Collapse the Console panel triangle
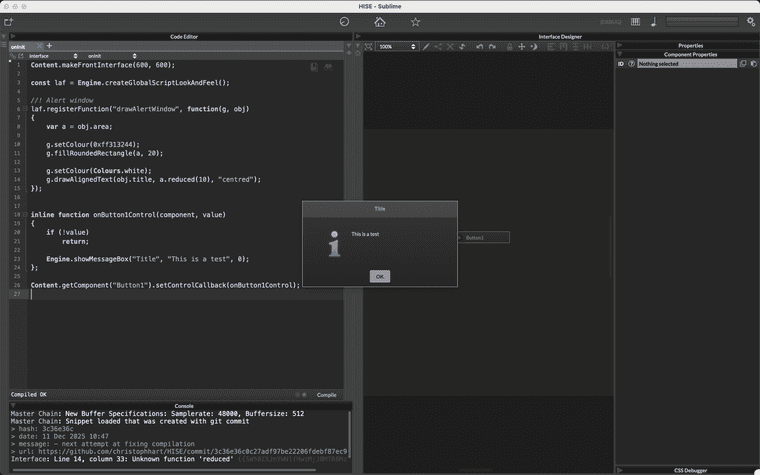Screen dimensions: 760x475 tap(13, 406)
